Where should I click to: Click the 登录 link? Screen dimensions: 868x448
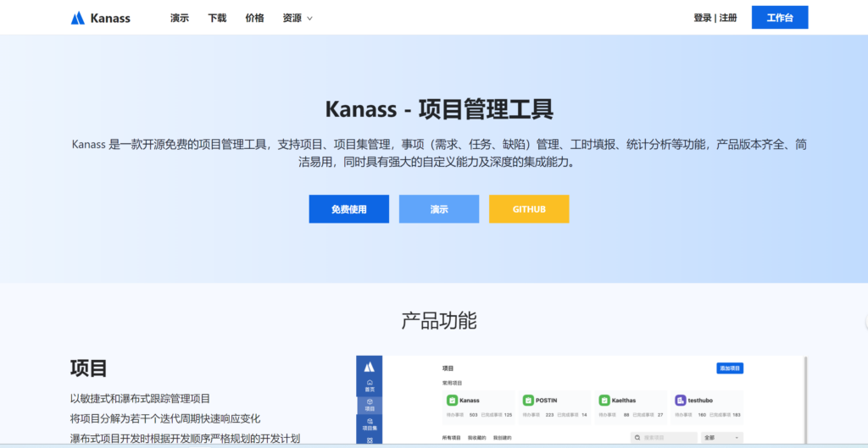click(x=703, y=18)
